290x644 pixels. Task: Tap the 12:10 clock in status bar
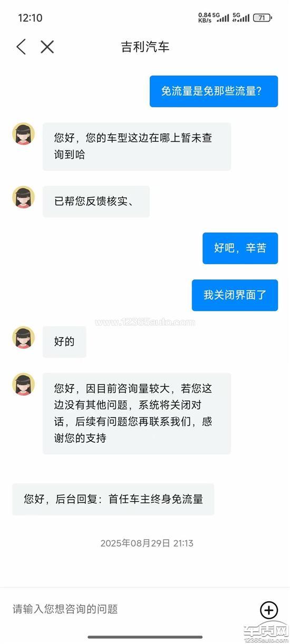pyautogui.click(x=30, y=18)
